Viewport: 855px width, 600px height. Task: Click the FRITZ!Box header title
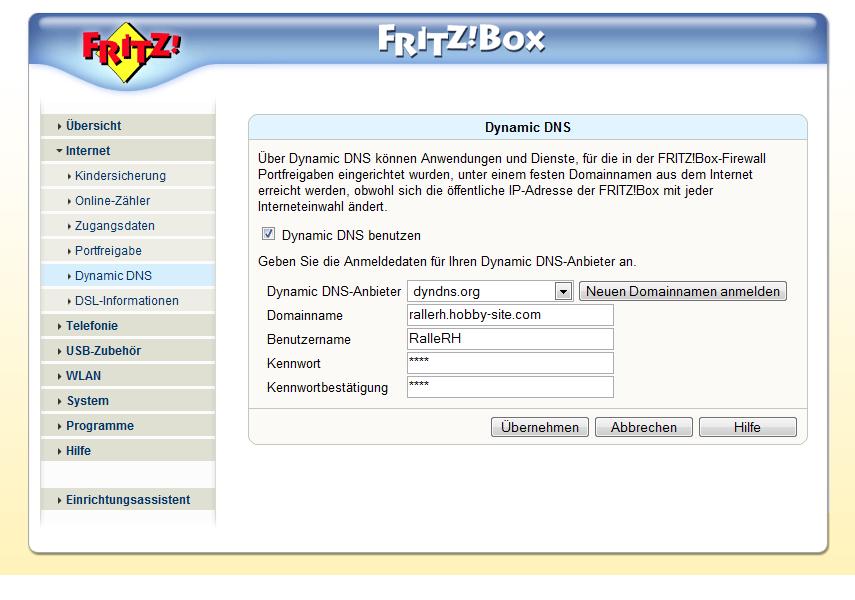461,40
